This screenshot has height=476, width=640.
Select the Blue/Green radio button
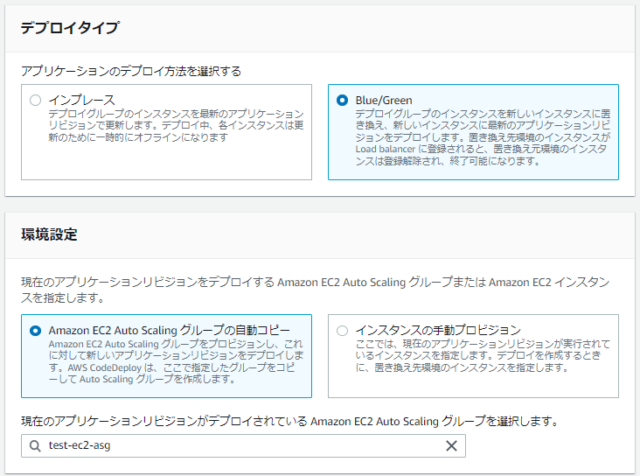tap(342, 100)
